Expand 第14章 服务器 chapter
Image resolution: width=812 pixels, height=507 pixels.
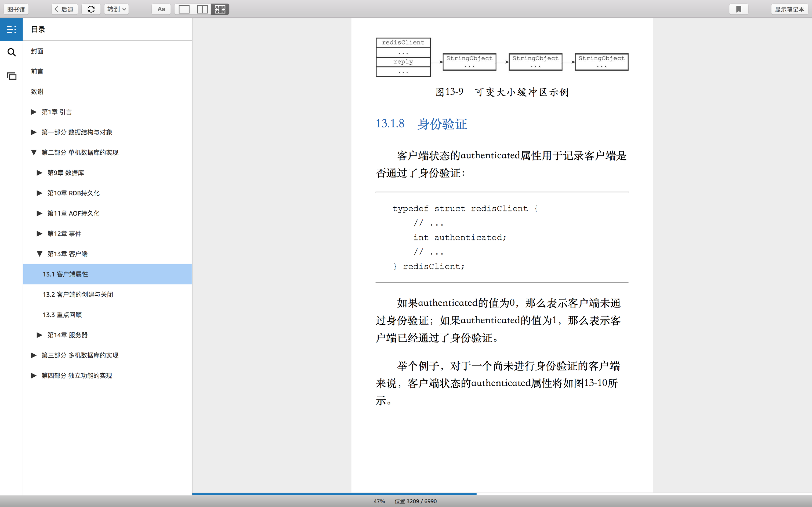coord(39,335)
